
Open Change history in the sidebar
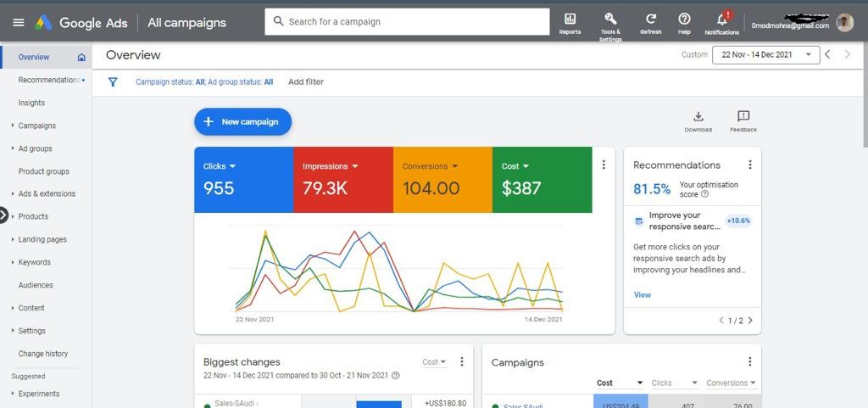coord(42,354)
